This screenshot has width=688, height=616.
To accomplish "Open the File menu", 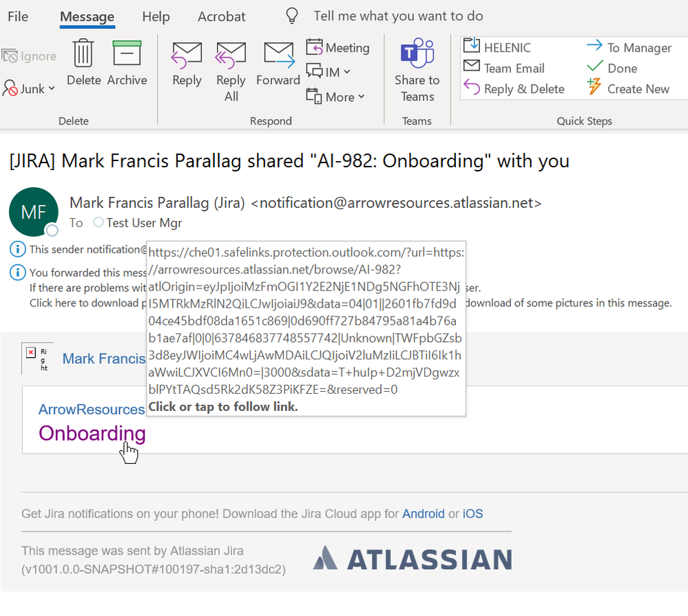I will point(18,17).
